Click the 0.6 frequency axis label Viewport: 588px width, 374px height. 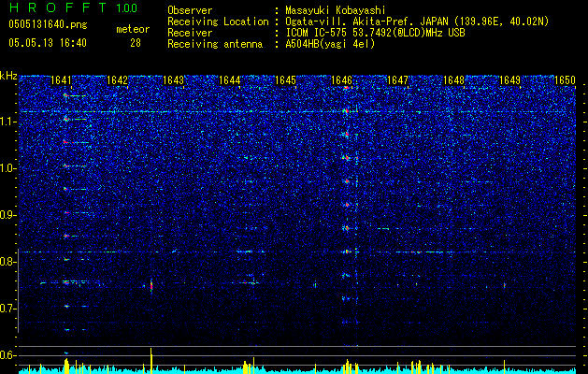point(7,355)
